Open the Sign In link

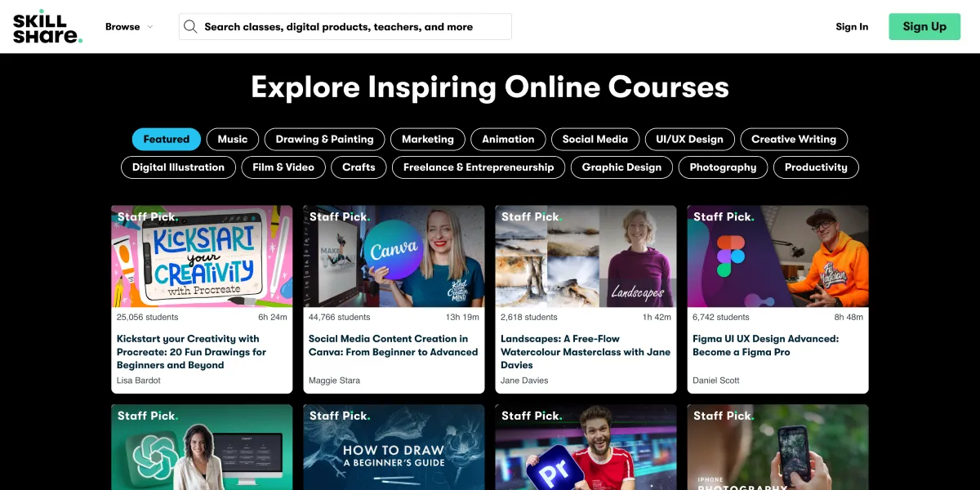[x=852, y=27]
